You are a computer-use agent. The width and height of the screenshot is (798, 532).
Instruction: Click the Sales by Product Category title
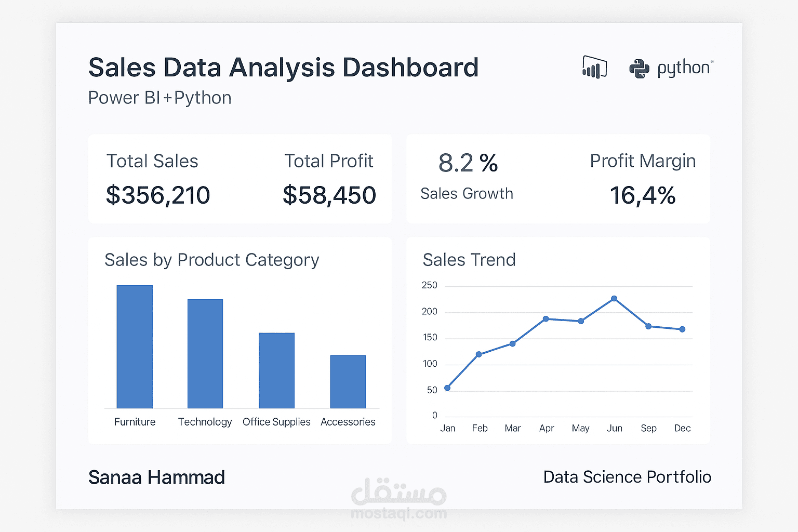[x=212, y=260]
